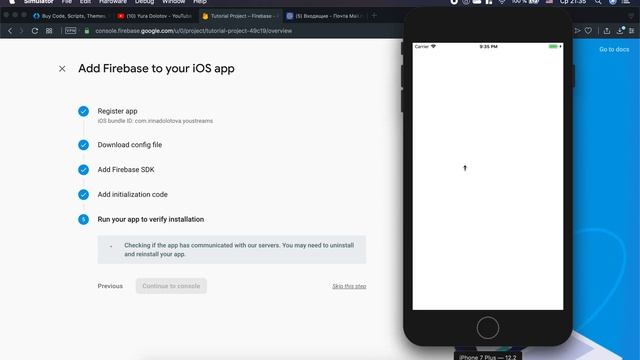Open the Add Firebase SDK step
Screen dimensions: 640x360
point(126,170)
